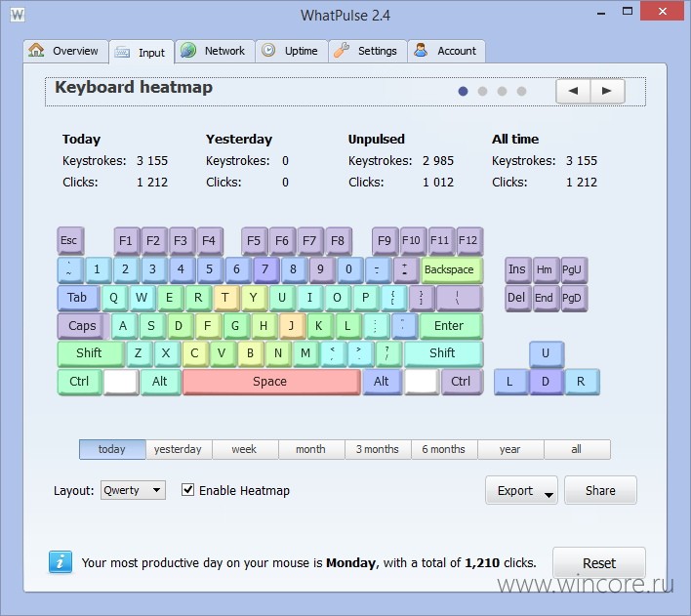Click the Space key on heatmap
This screenshot has width=691, height=616.
click(x=271, y=382)
